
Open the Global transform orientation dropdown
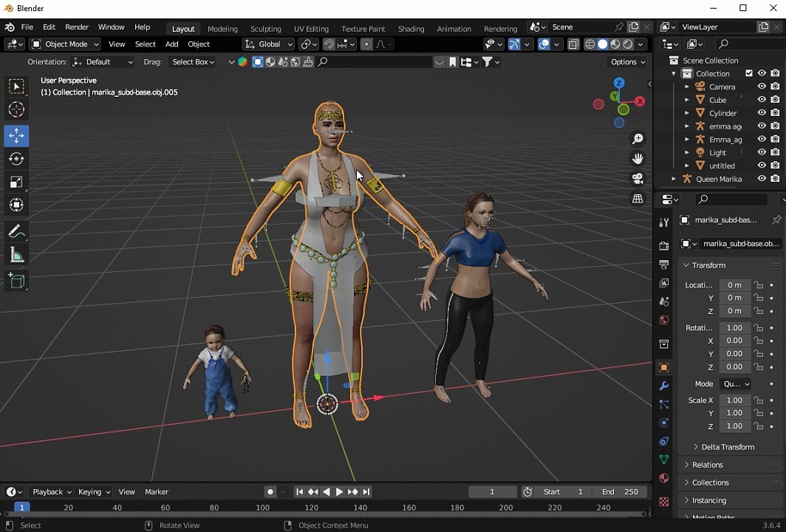(x=268, y=44)
